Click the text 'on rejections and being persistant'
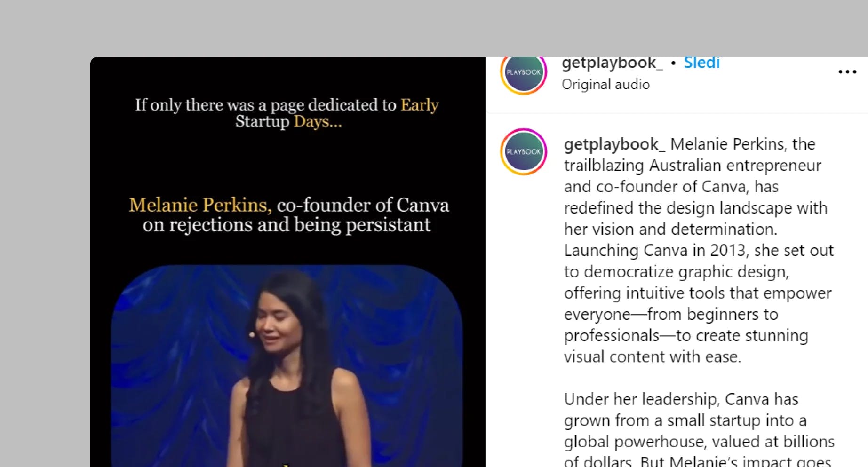The height and width of the screenshot is (467, 868). pos(287,225)
